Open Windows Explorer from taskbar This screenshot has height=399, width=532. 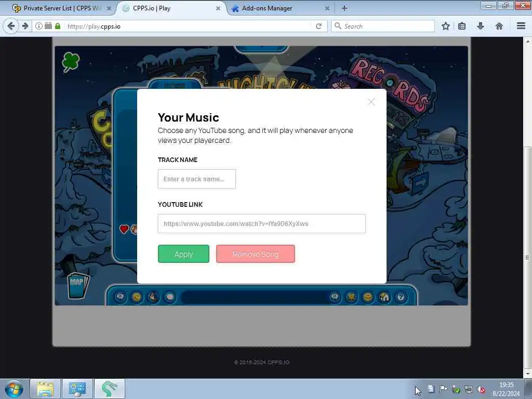pyautogui.click(x=45, y=389)
